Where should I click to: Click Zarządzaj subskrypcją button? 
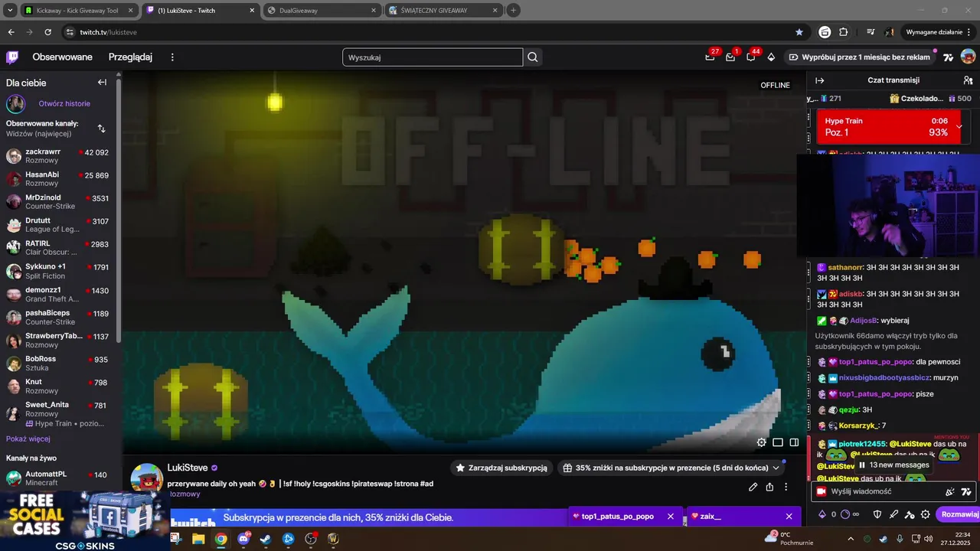point(501,468)
